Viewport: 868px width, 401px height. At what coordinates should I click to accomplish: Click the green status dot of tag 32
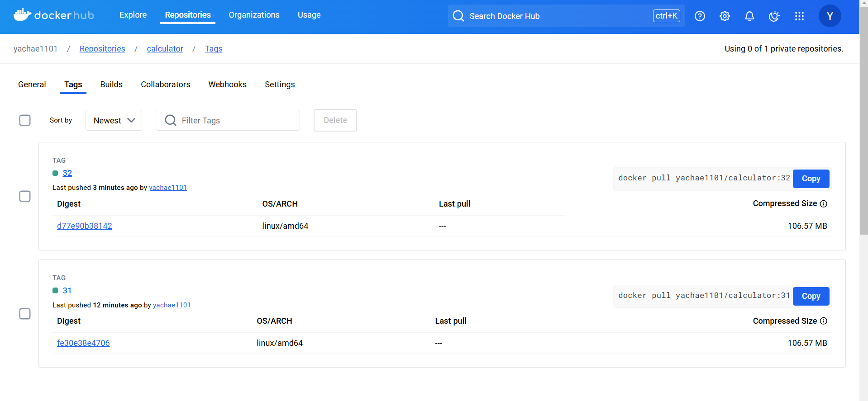(x=55, y=173)
